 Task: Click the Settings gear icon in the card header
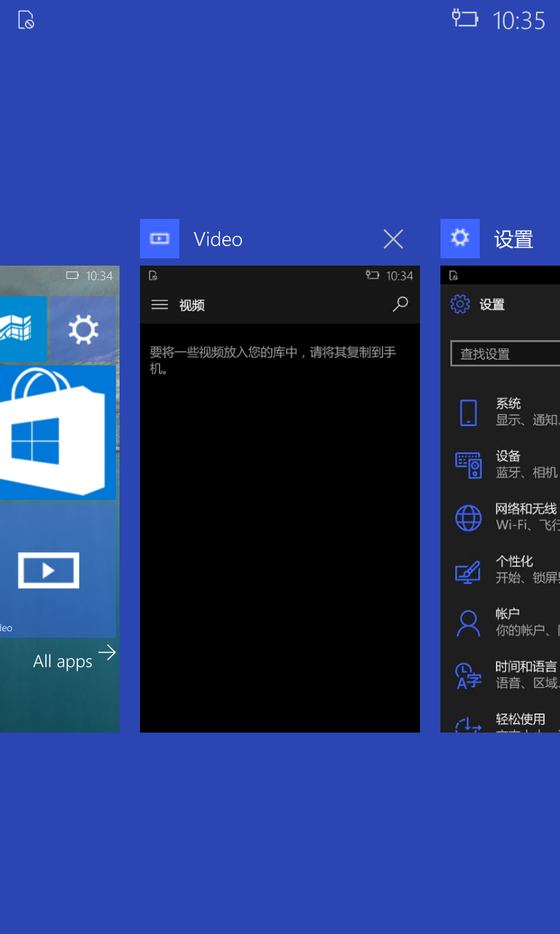pyautogui.click(x=459, y=239)
